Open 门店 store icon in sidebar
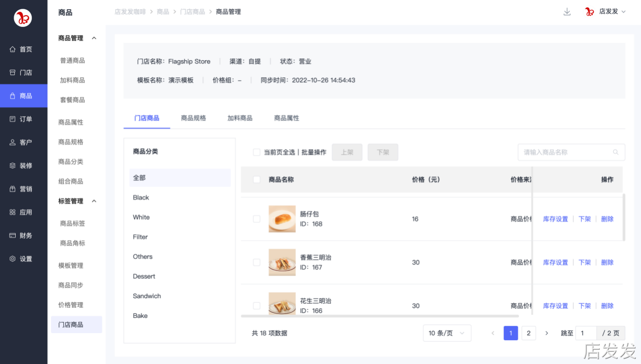 pyautogui.click(x=13, y=72)
